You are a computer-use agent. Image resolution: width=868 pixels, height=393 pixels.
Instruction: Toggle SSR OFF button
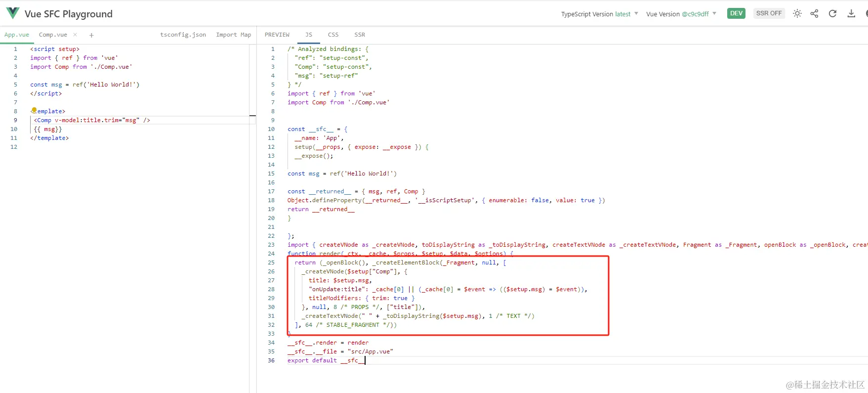click(769, 13)
